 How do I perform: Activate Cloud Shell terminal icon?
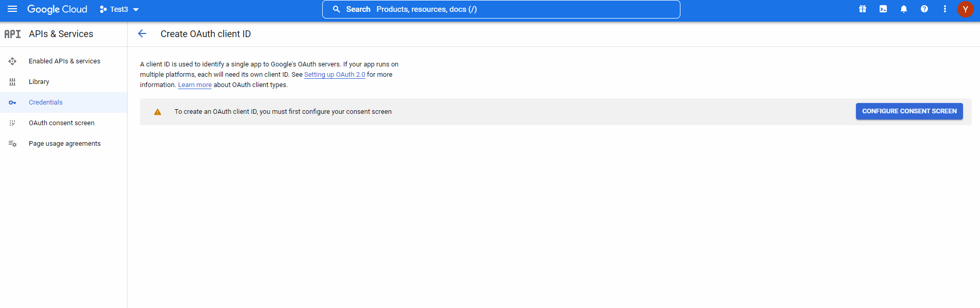883,9
